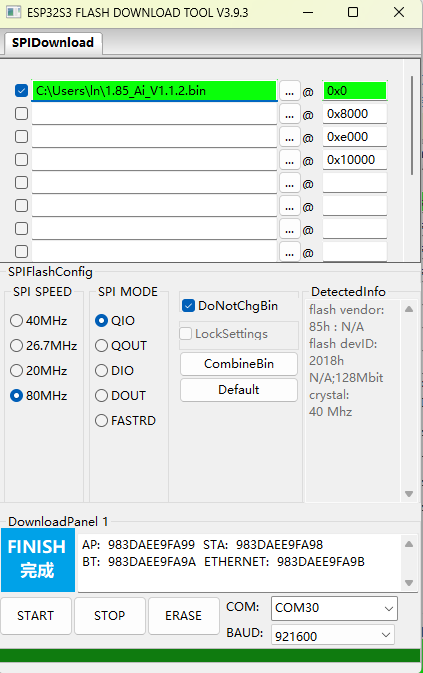Switch to the SPIDownload tab
Image resolution: width=423 pixels, height=673 pixels.
53,42
